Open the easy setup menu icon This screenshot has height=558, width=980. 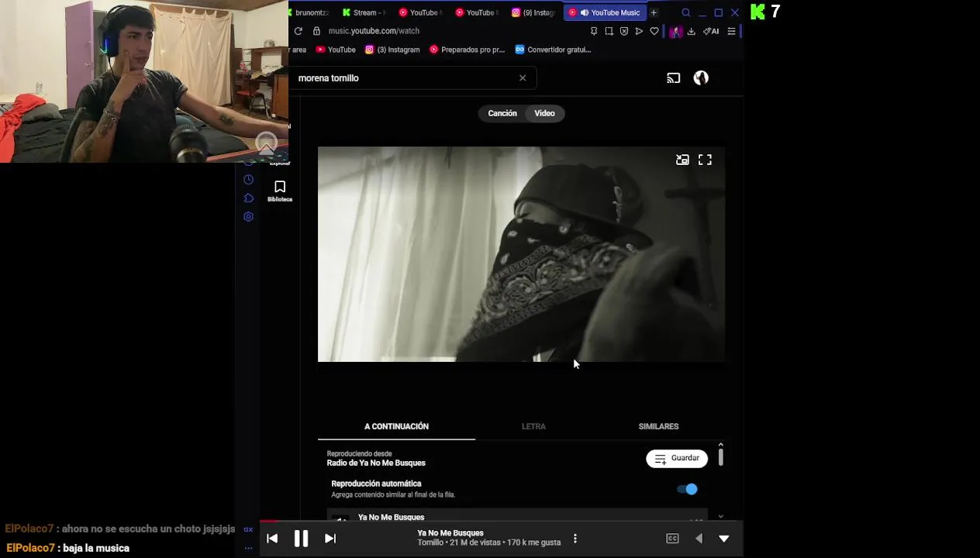click(x=731, y=31)
